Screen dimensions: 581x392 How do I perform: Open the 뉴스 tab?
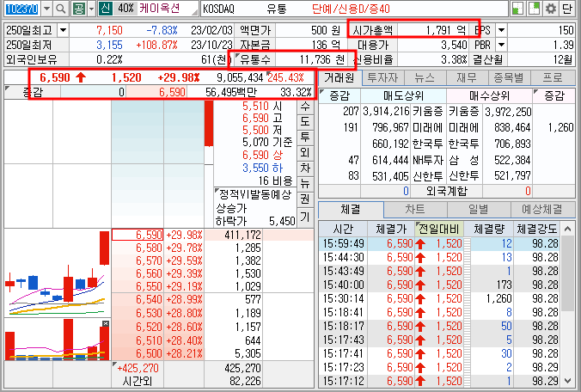(425, 78)
